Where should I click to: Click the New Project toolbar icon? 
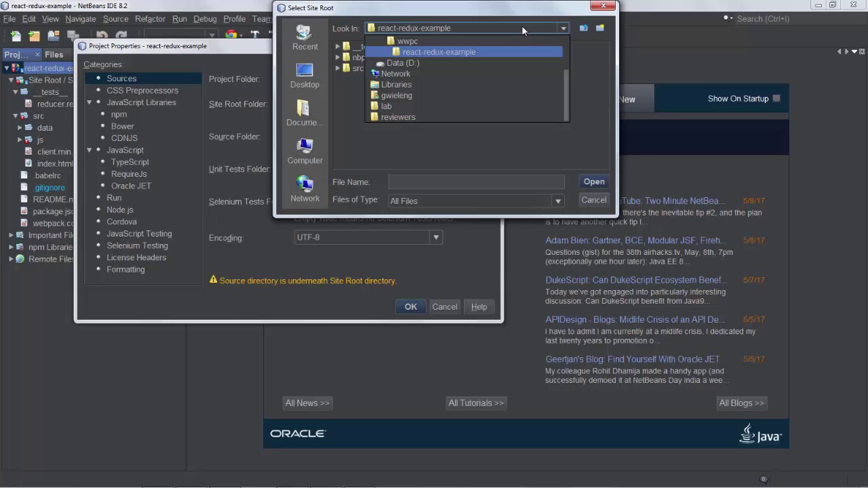(x=34, y=35)
